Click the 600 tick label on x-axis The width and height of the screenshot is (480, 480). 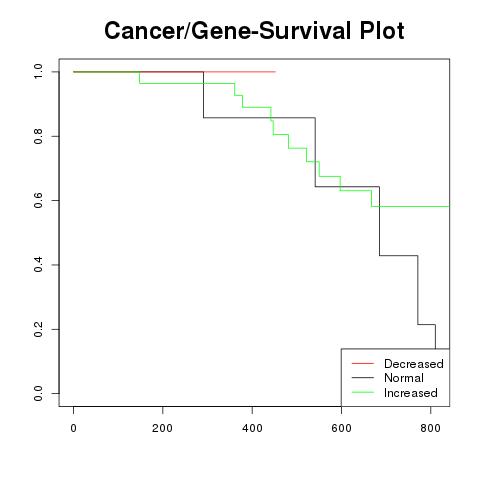pyautogui.click(x=341, y=428)
